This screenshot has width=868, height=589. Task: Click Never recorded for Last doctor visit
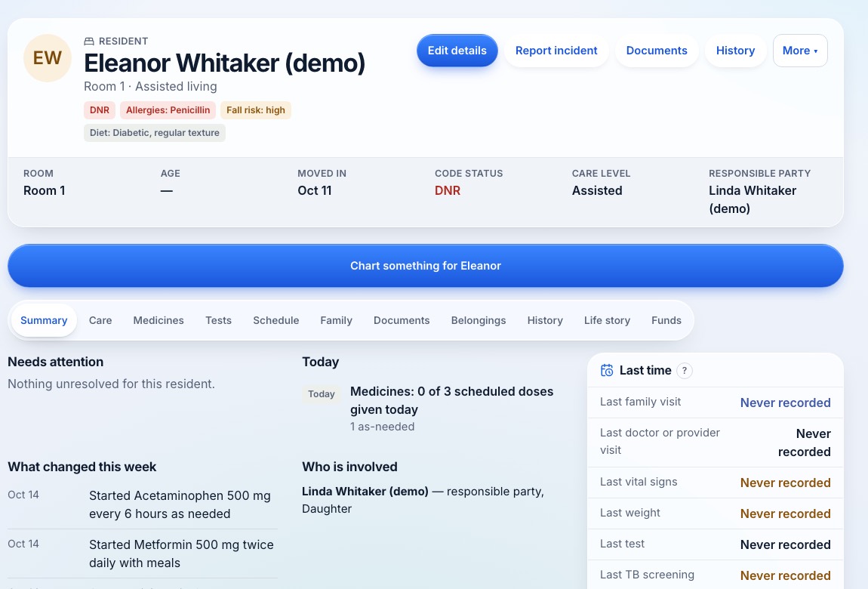tap(805, 443)
